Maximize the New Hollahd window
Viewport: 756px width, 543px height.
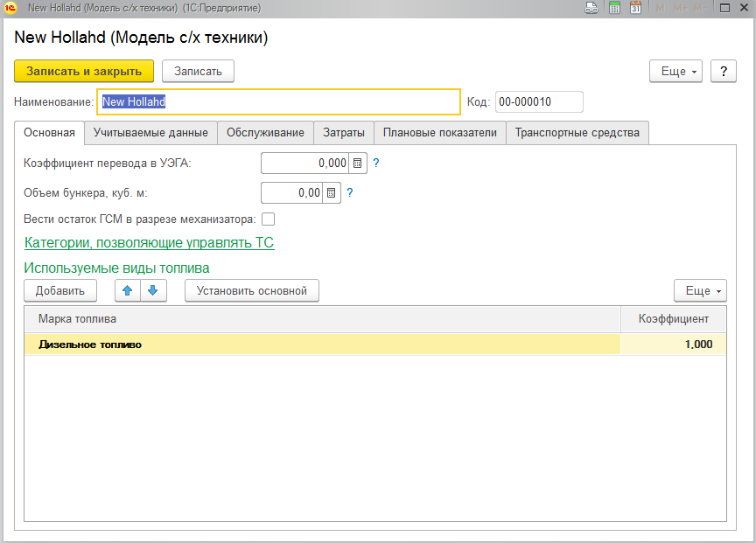[x=724, y=8]
